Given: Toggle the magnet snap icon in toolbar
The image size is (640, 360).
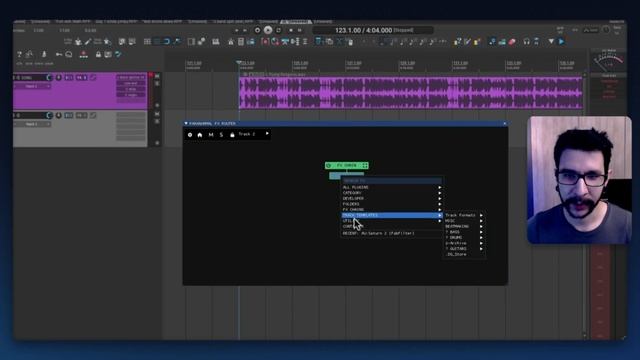Looking at the screenshot, I should [x=167, y=42].
